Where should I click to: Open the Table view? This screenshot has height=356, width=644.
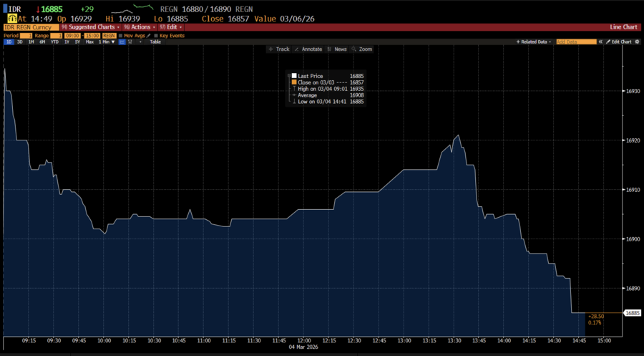click(155, 42)
